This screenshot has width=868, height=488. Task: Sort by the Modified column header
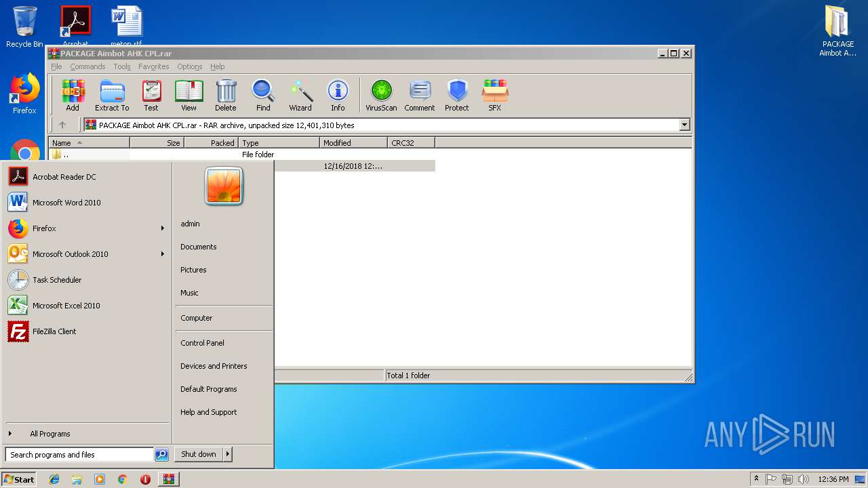coord(353,143)
